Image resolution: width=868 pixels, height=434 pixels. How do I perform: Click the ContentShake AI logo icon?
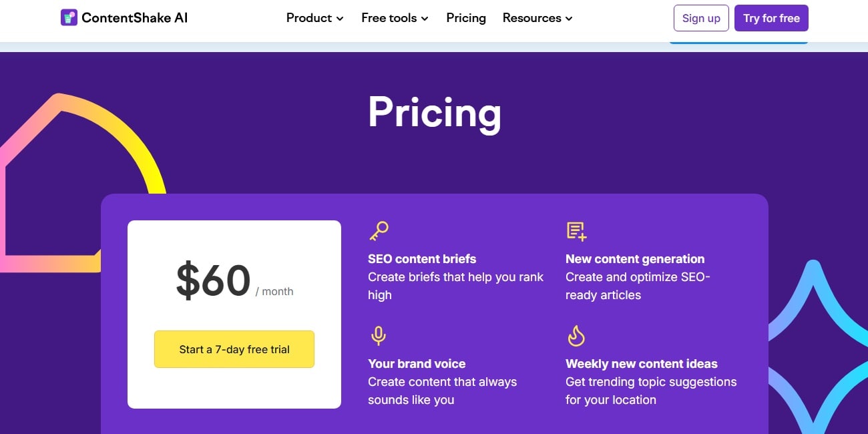click(69, 17)
